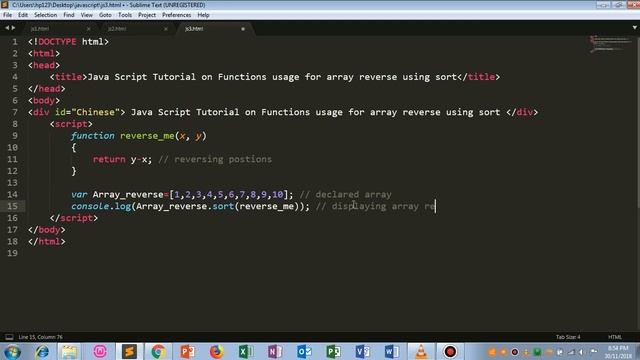This screenshot has width=640, height=360.
Task: Click 'Array_reverse' variable on line 14
Action: point(128,195)
